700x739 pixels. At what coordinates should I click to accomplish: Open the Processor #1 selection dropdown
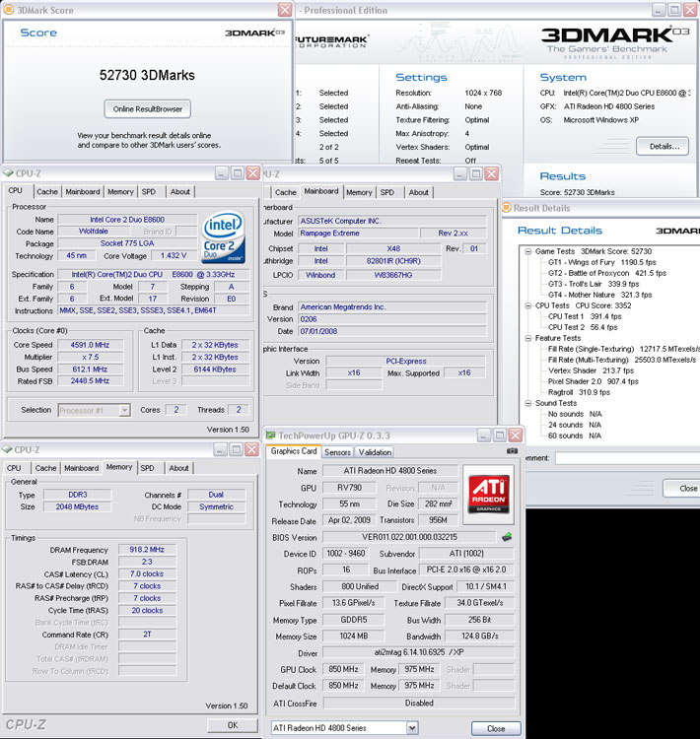click(124, 411)
